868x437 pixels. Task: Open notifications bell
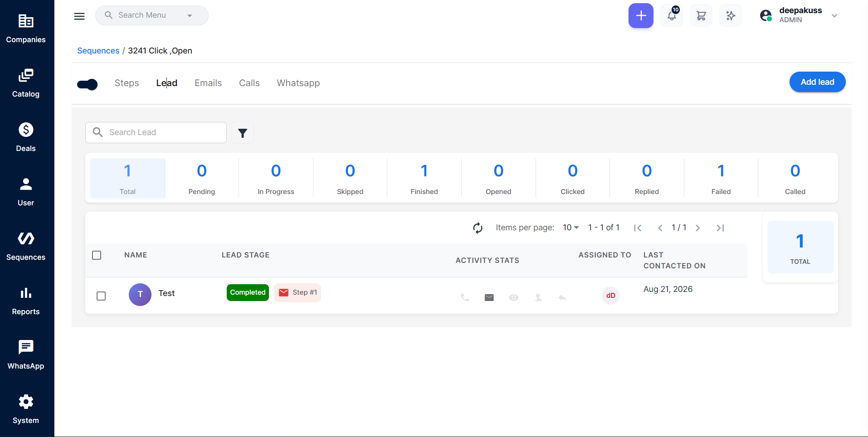pyautogui.click(x=672, y=16)
